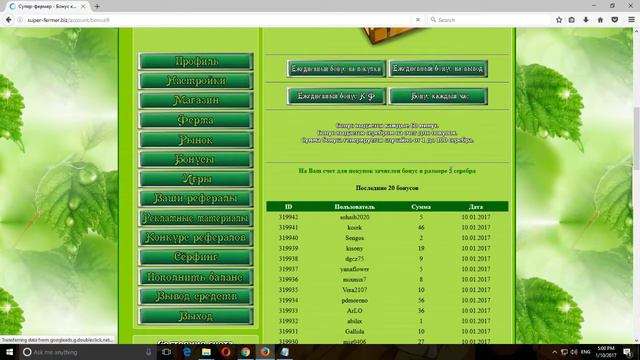
Task: Click ID column header
Action: coord(289,207)
